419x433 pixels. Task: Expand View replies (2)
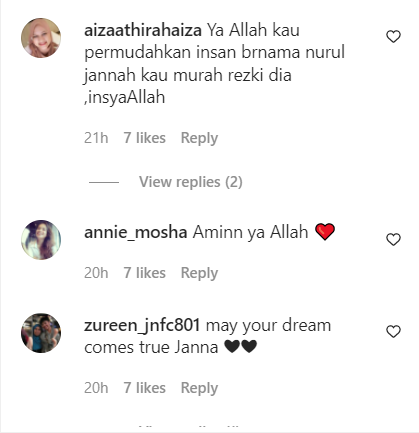tap(191, 182)
